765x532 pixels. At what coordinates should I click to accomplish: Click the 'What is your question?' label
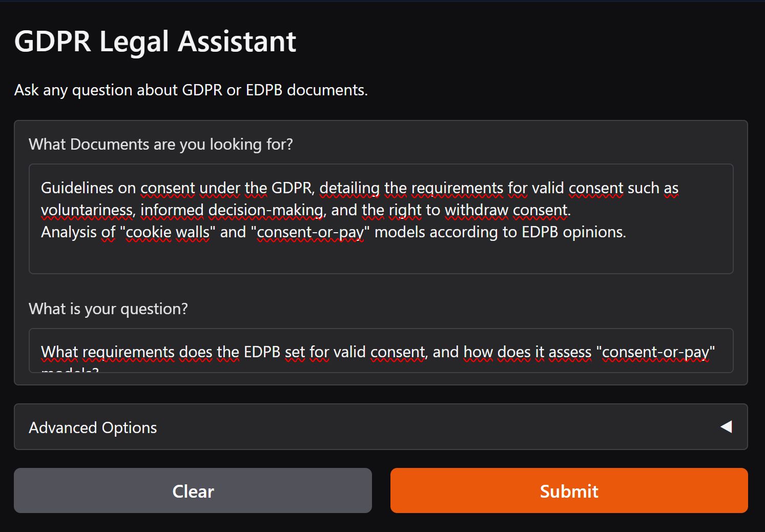coord(108,309)
